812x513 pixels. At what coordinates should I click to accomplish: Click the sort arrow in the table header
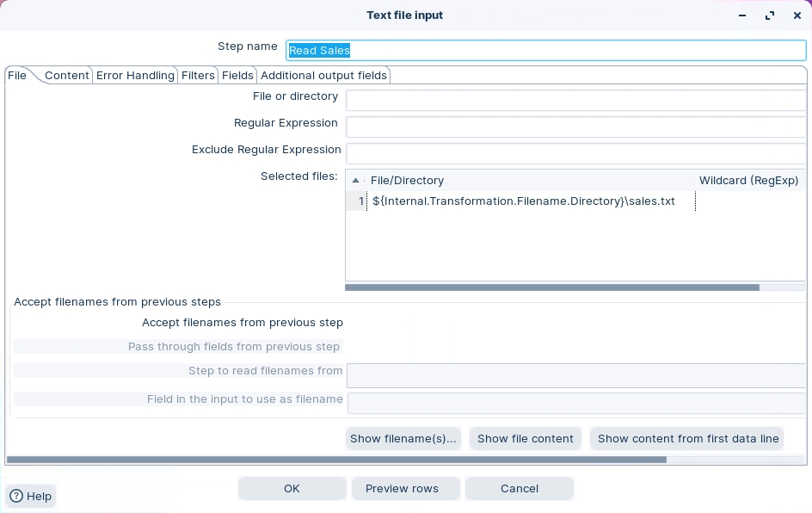coord(355,181)
